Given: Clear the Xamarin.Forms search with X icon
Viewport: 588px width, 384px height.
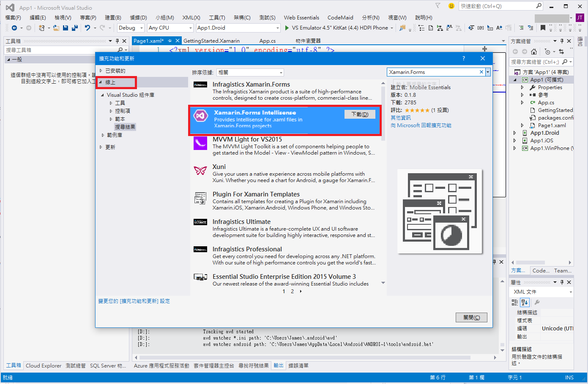Looking at the screenshot, I should click(481, 72).
